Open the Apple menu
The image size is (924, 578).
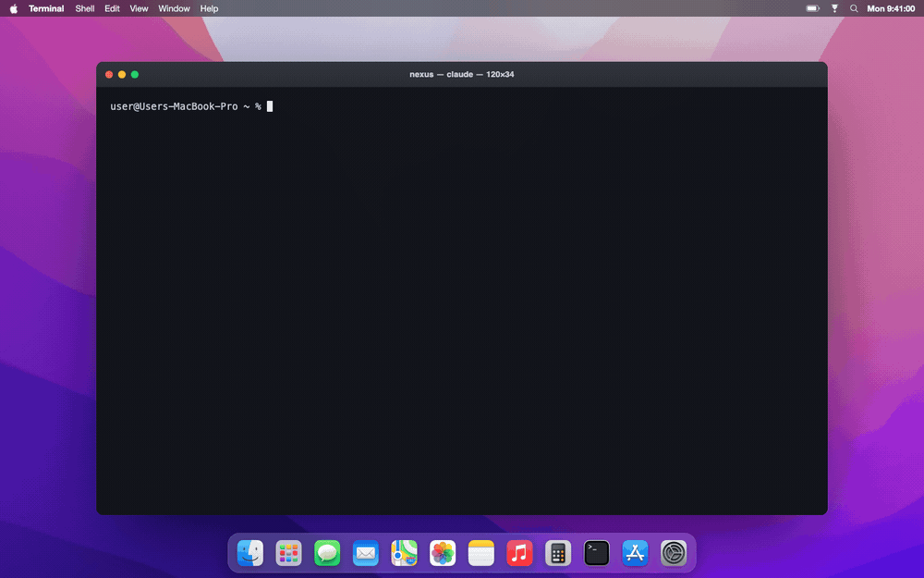(x=14, y=8)
